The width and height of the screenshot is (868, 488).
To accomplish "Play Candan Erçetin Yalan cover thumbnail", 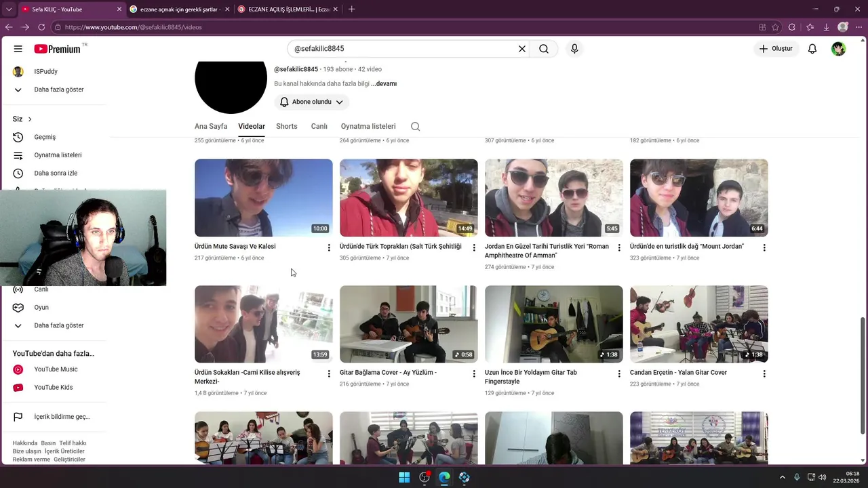I will tap(699, 324).
